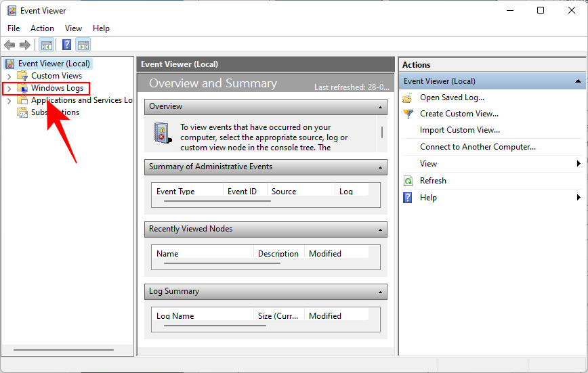Click the green Refresh icon
588x373 pixels.
pyautogui.click(x=408, y=181)
